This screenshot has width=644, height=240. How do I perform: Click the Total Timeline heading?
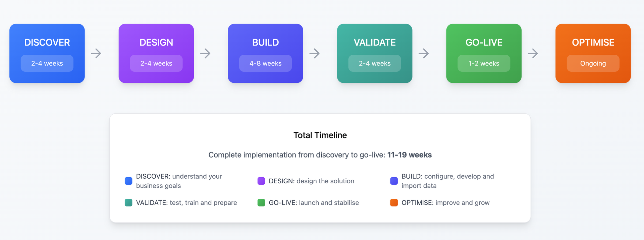[x=320, y=135]
